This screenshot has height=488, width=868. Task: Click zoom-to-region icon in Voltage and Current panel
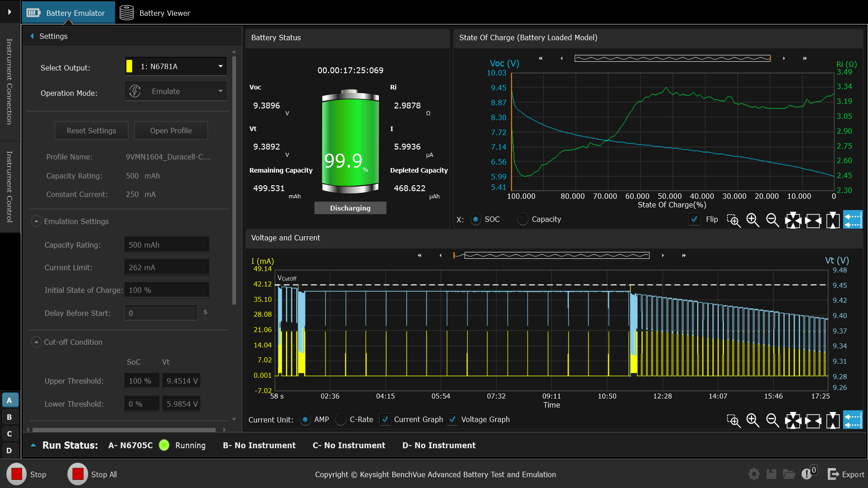coord(733,421)
